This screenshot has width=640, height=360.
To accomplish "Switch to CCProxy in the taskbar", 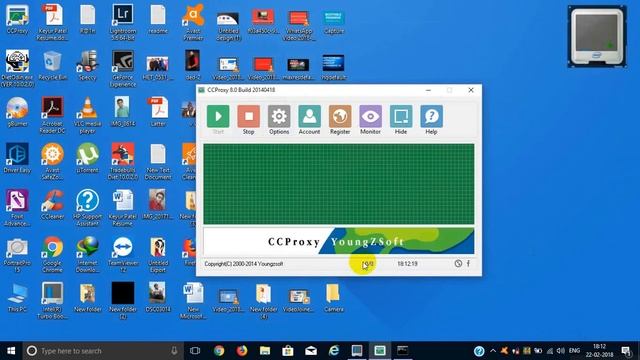I will pyautogui.click(x=380, y=351).
